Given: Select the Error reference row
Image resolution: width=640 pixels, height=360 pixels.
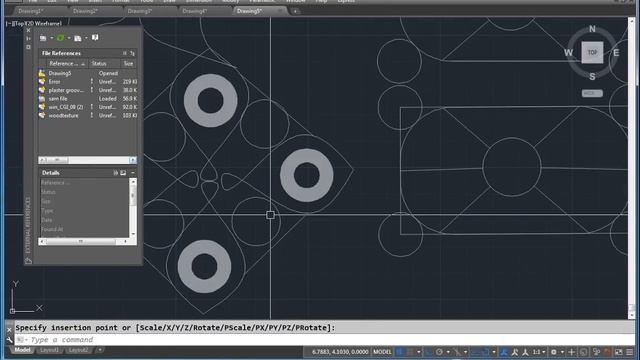Looking at the screenshot, I should tap(87, 82).
